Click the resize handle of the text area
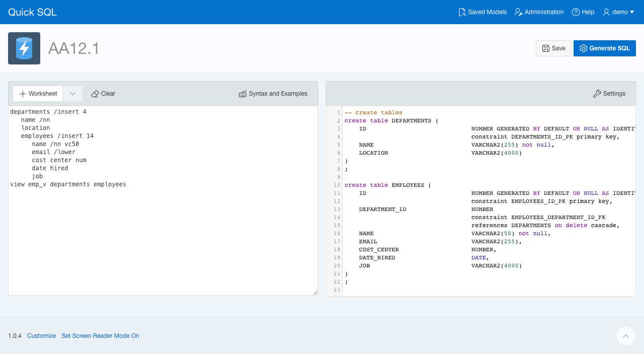644x354 pixels. 315,293
